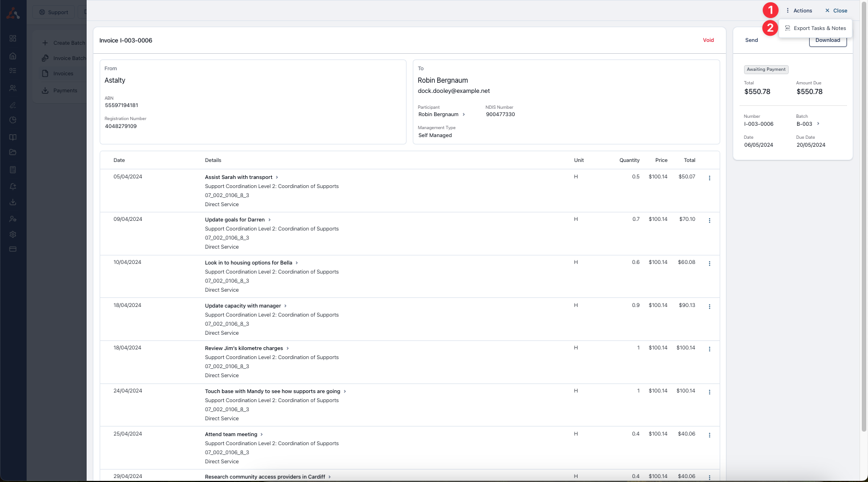The width and height of the screenshot is (868, 482).
Task: Select Payments in the side menu
Action: (65, 91)
